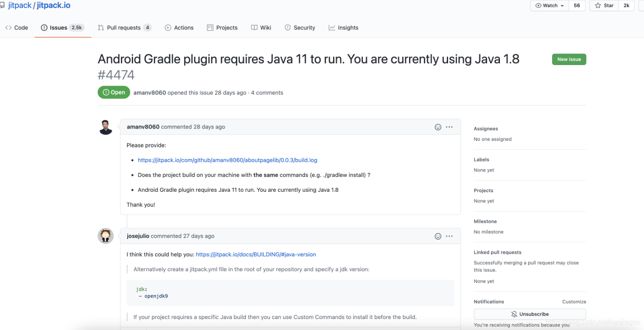The image size is (644, 330).
Task: Click the watchers count 56
Action: coord(577,6)
